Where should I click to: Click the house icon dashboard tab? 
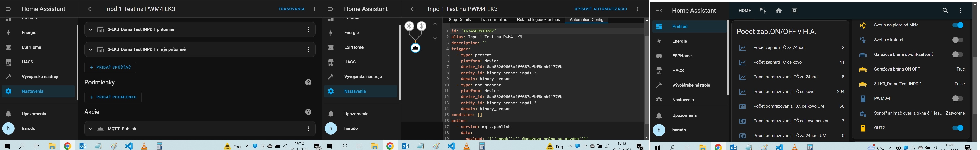(778, 11)
